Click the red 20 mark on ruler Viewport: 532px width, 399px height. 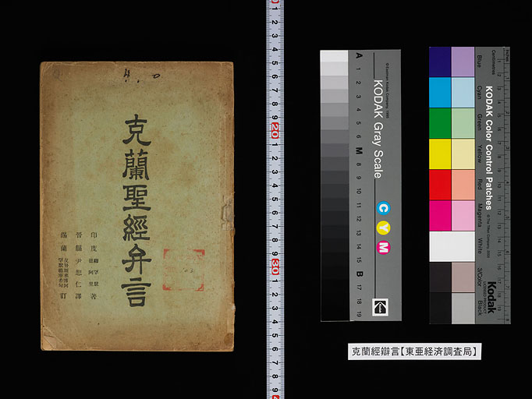point(274,129)
